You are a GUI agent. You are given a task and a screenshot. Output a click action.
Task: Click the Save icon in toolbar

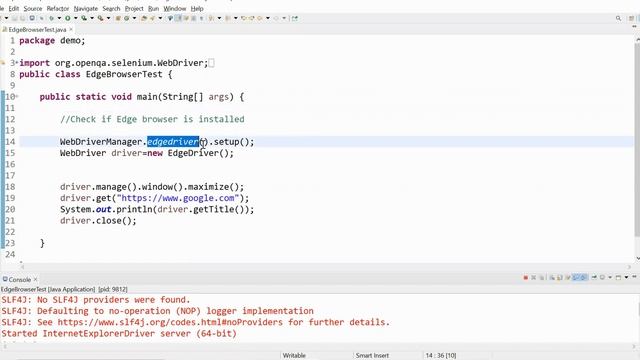click(x=15, y=18)
